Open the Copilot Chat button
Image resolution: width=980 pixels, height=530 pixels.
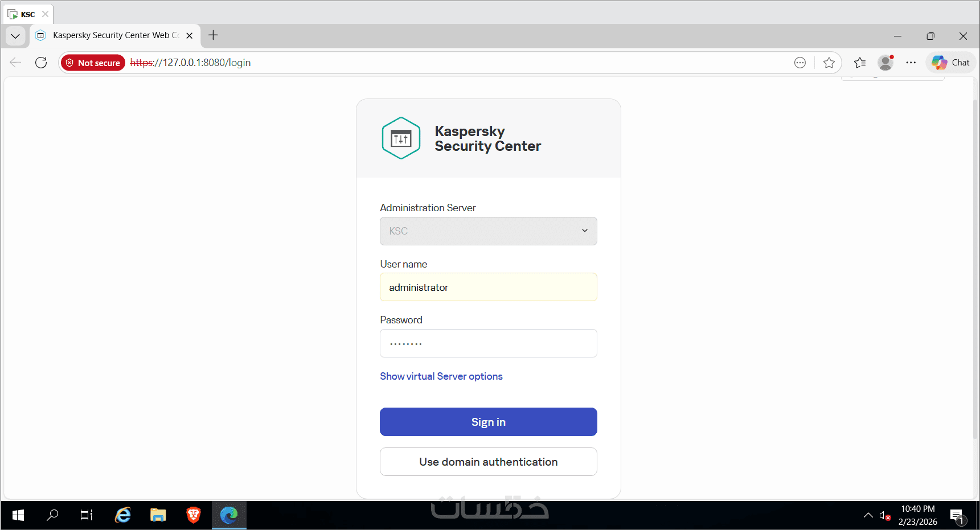point(951,63)
